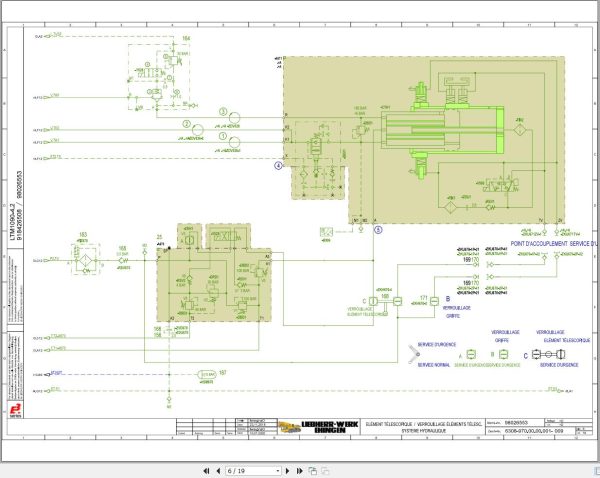Click blue circled number 4 marker

point(278,166)
